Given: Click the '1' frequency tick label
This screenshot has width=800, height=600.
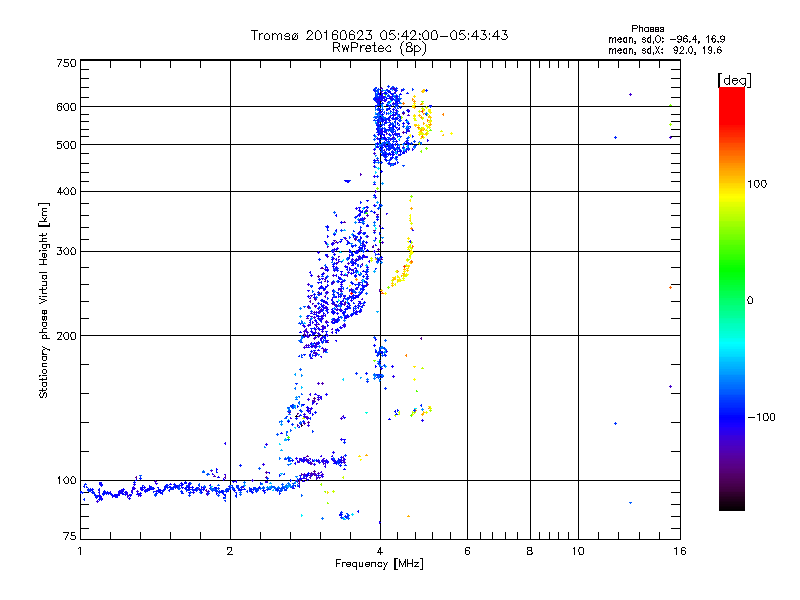Looking at the screenshot, I should (80, 551).
